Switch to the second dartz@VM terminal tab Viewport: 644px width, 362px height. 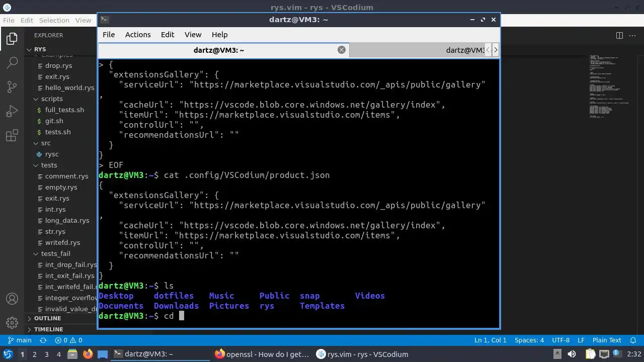417,50
